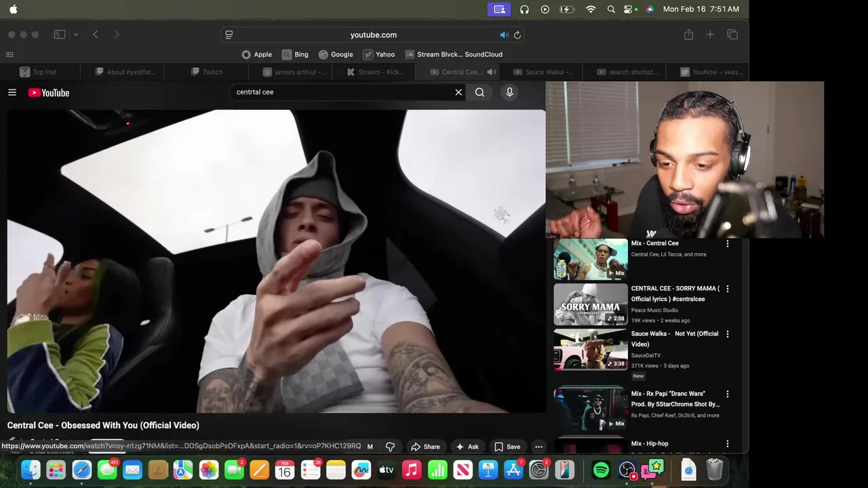Open the YouTube guide hamburger menu

(x=12, y=92)
